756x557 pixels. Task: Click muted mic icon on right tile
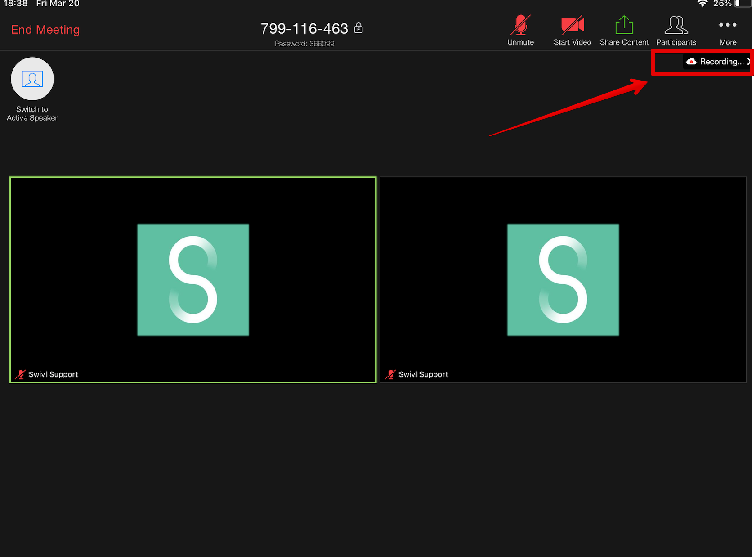point(390,374)
